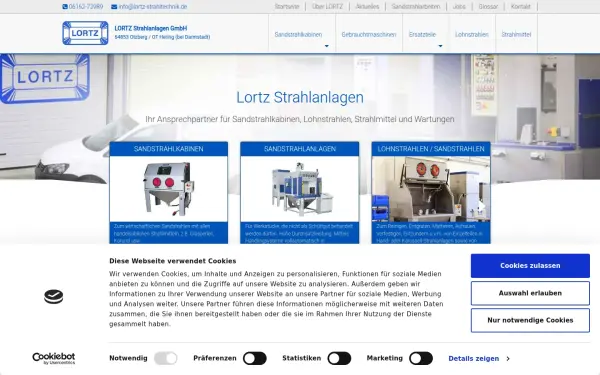This screenshot has width=600, height=375.
Task: Toggle the Notwendig cookie switch
Action: click(x=166, y=358)
